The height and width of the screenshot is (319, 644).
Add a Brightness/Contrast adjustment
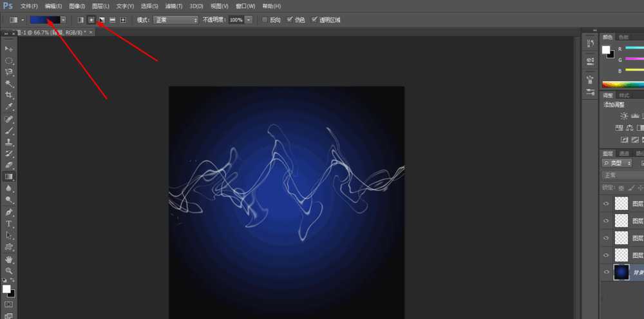[624, 117]
